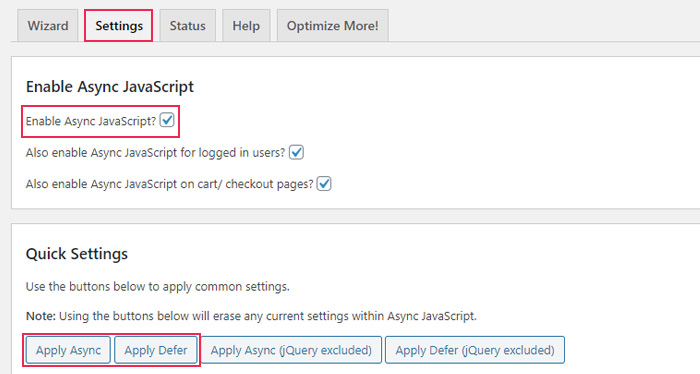The width and height of the screenshot is (700, 374).
Task: Click the Quick Settings heading
Action: pyautogui.click(x=77, y=253)
